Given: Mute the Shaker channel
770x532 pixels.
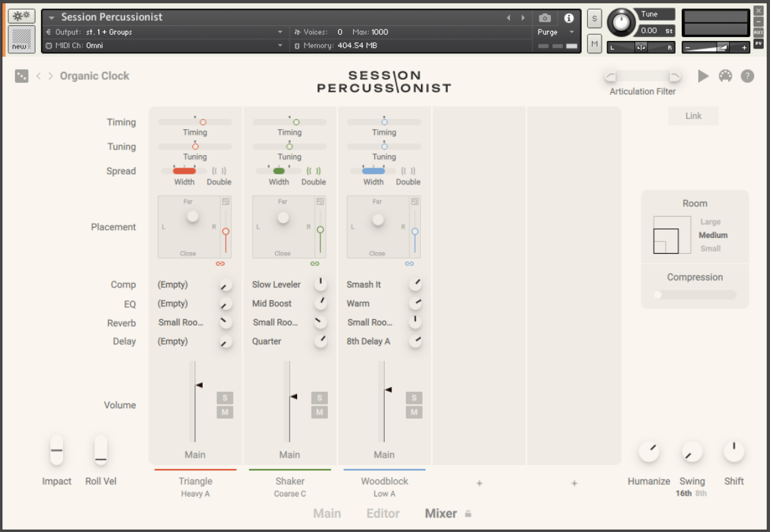Looking at the screenshot, I should click(319, 412).
